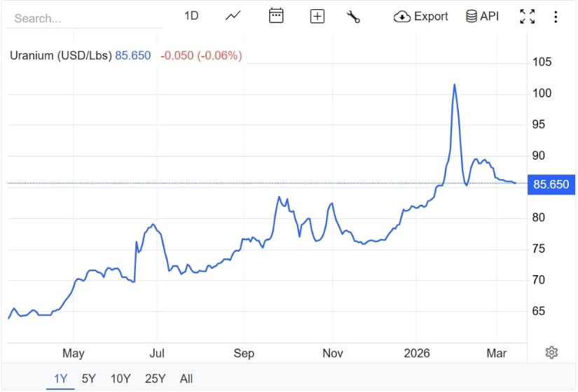Open chart settings gear icon
Image resolution: width=578 pixels, height=392 pixels.
tap(551, 352)
